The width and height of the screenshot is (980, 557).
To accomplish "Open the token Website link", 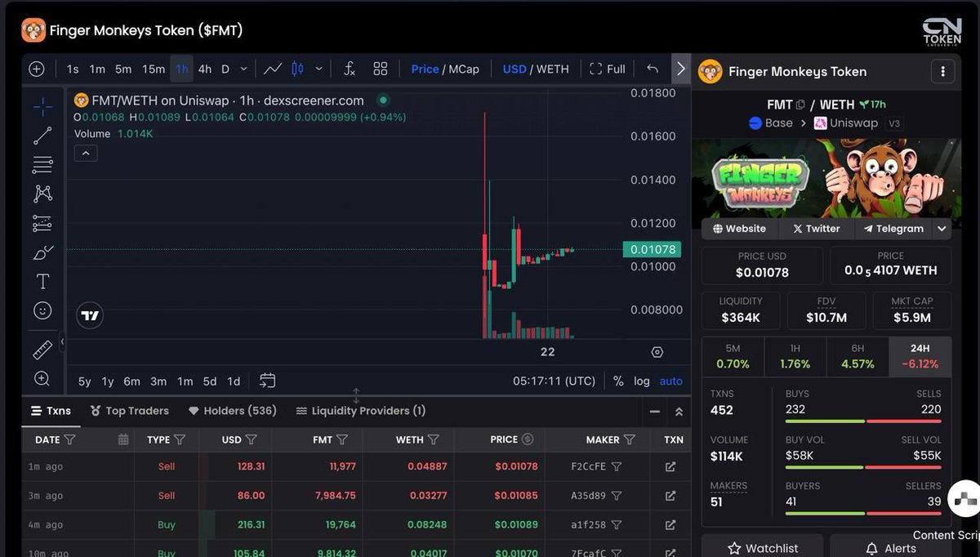I will click(x=739, y=229).
